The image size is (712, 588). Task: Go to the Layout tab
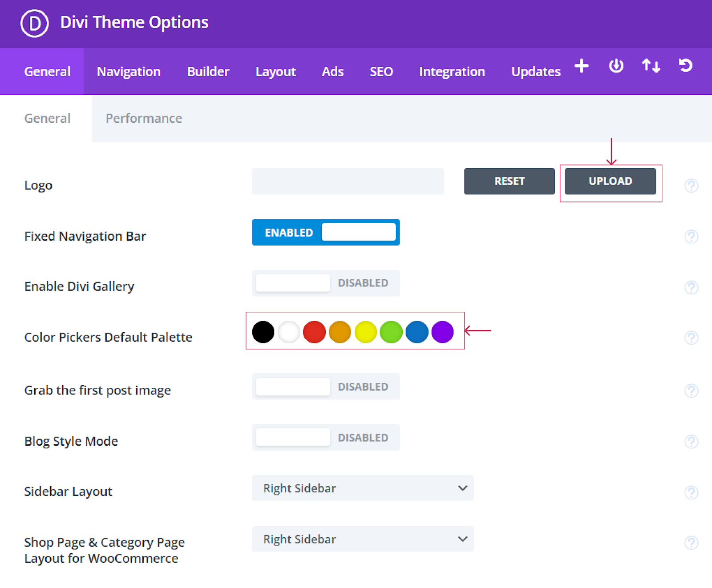click(275, 72)
